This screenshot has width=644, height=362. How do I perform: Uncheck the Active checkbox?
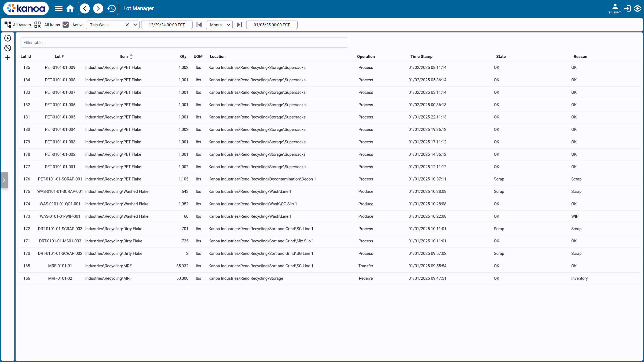pyautogui.click(x=66, y=25)
